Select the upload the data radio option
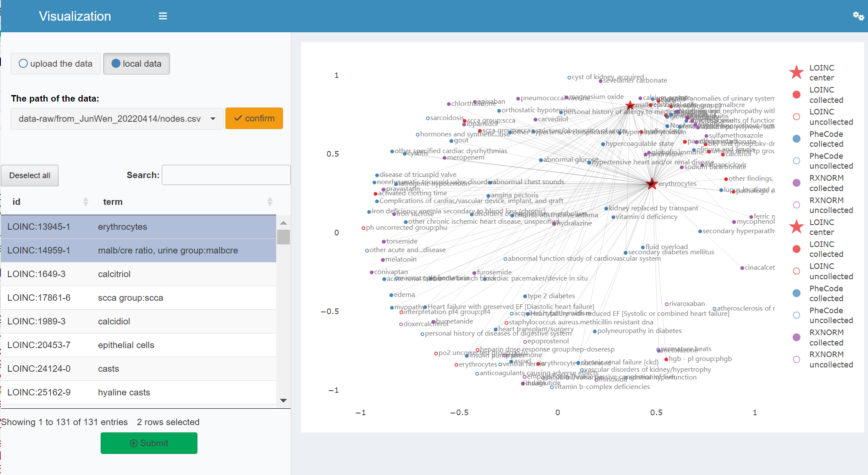Screen dimensions: 868x475 coord(56,64)
